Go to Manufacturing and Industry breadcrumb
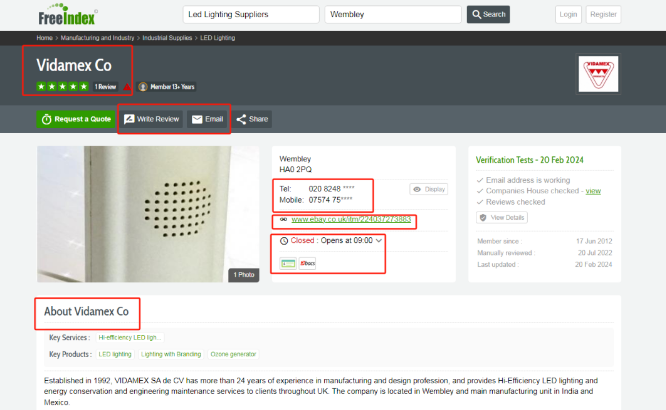The height and width of the screenshot is (410, 666). (x=100, y=37)
